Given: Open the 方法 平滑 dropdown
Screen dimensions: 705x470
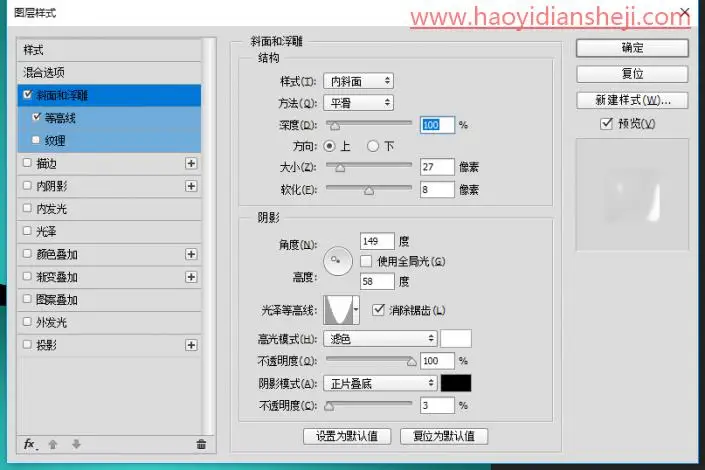Looking at the screenshot, I should click(x=358, y=103).
